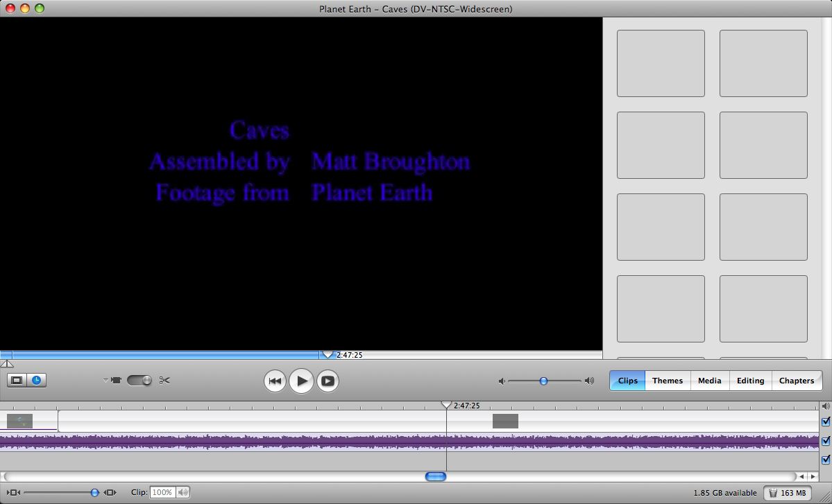Screen dimensions: 832x504
Task: Rewind to the beginning of the movie
Action: [x=275, y=381]
